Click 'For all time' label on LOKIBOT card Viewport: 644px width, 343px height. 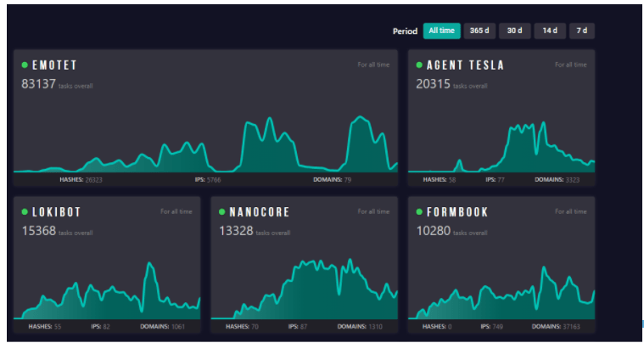pyautogui.click(x=176, y=212)
